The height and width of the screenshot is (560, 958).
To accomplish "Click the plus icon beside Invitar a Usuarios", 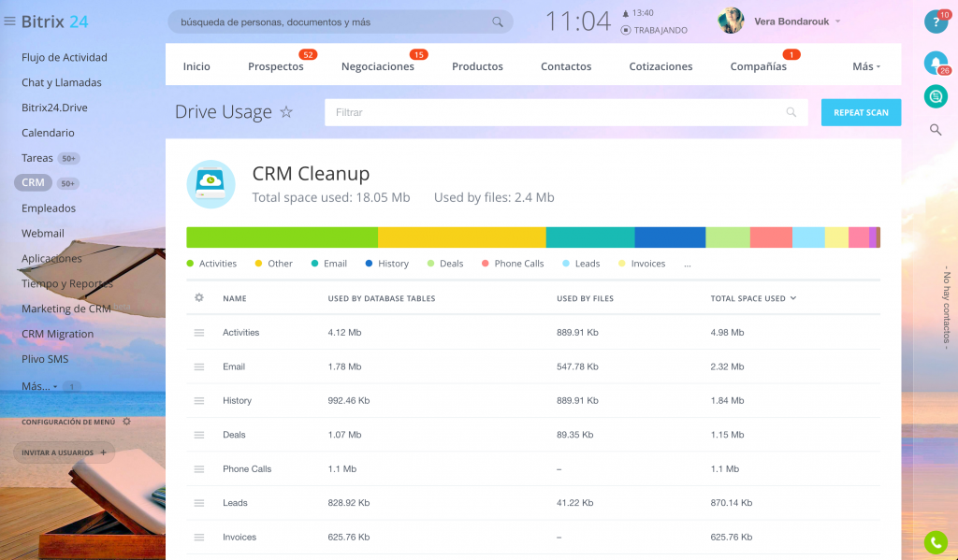I will click(103, 452).
